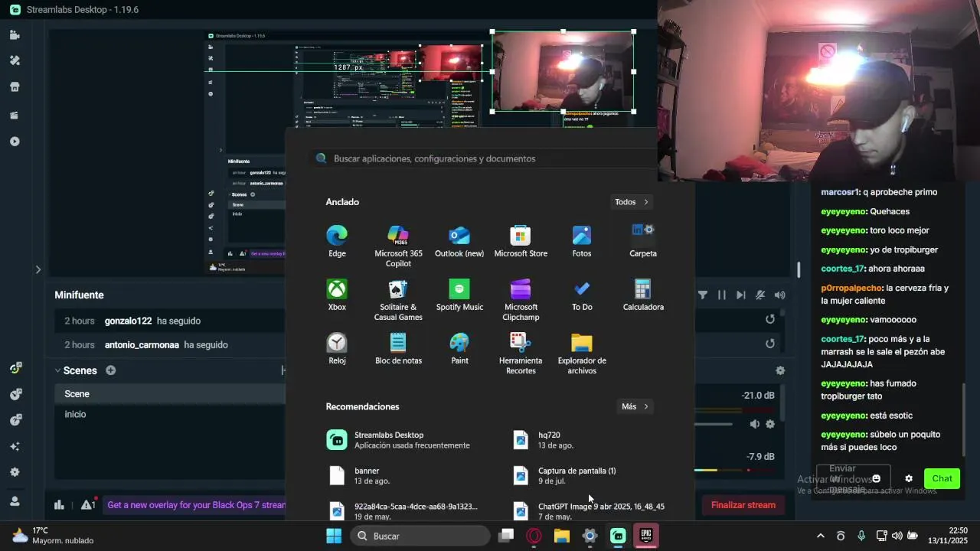Open Streamlabs account profile icon in sidebar
980x551 pixels.
click(15, 501)
